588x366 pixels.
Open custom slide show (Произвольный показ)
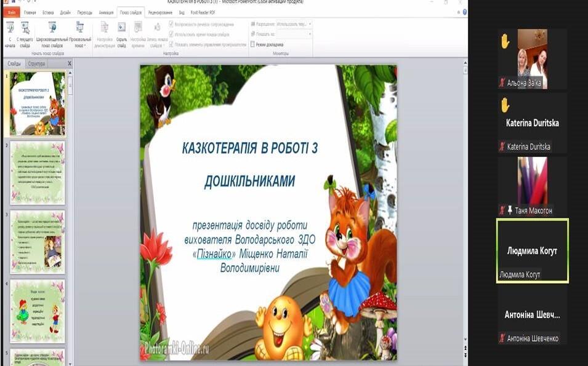tap(80, 34)
